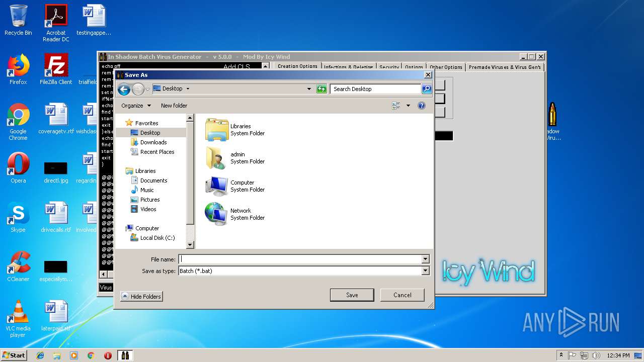
Task: Click the Save button
Action: (352, 295)
